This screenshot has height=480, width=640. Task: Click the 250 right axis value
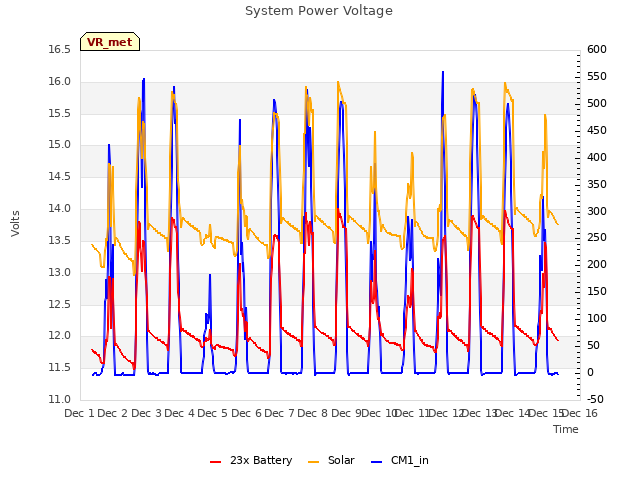click(x=597, y=238)
